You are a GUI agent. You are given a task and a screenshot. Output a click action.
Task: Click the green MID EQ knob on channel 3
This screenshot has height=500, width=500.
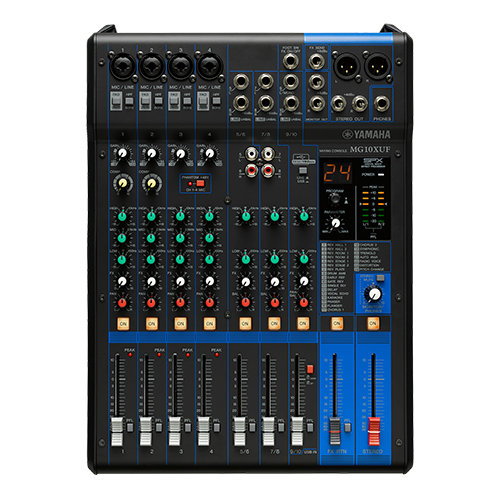(180, 238)
